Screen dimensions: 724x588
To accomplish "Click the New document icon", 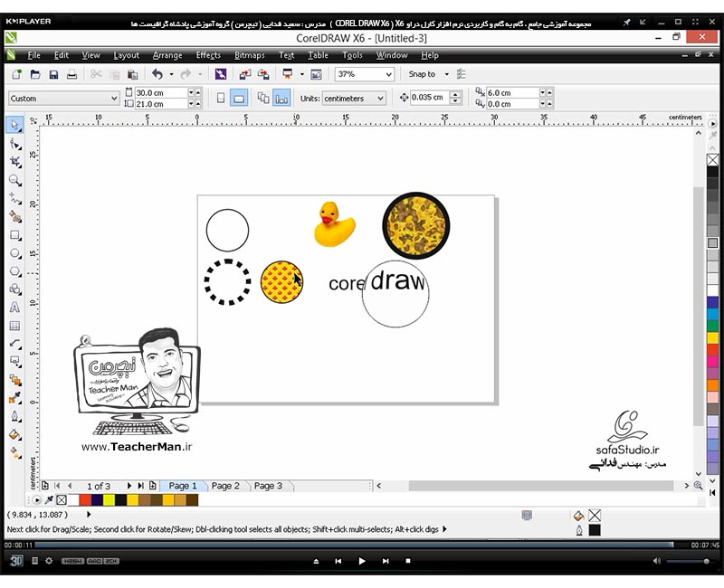I will pos(16,74).
